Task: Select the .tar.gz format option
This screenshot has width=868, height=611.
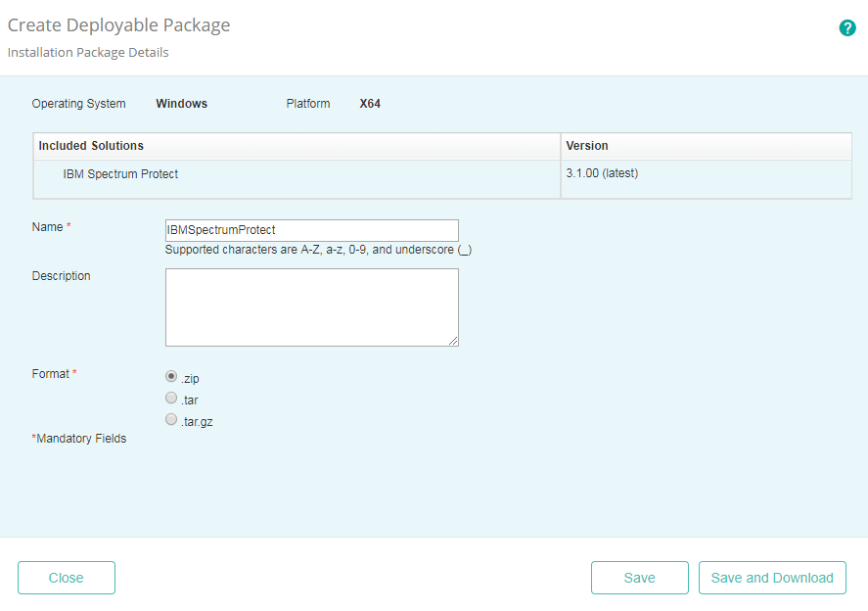Action: (170, 419)
